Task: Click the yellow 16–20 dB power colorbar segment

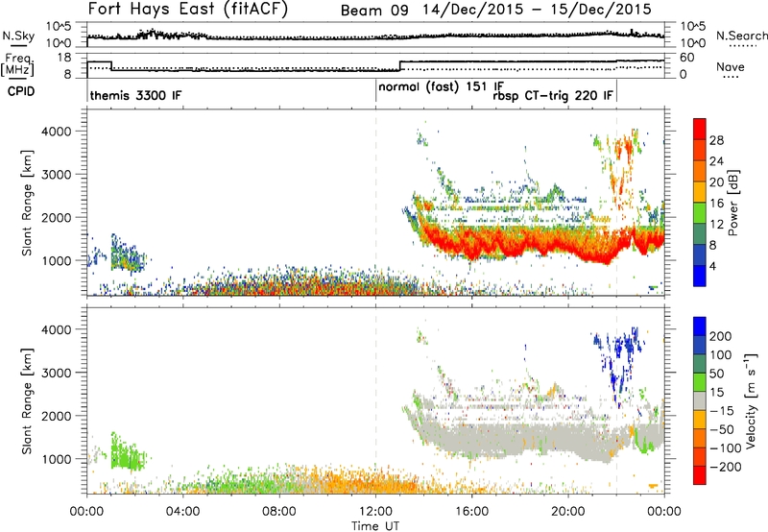Action: [x=700, y=192]
